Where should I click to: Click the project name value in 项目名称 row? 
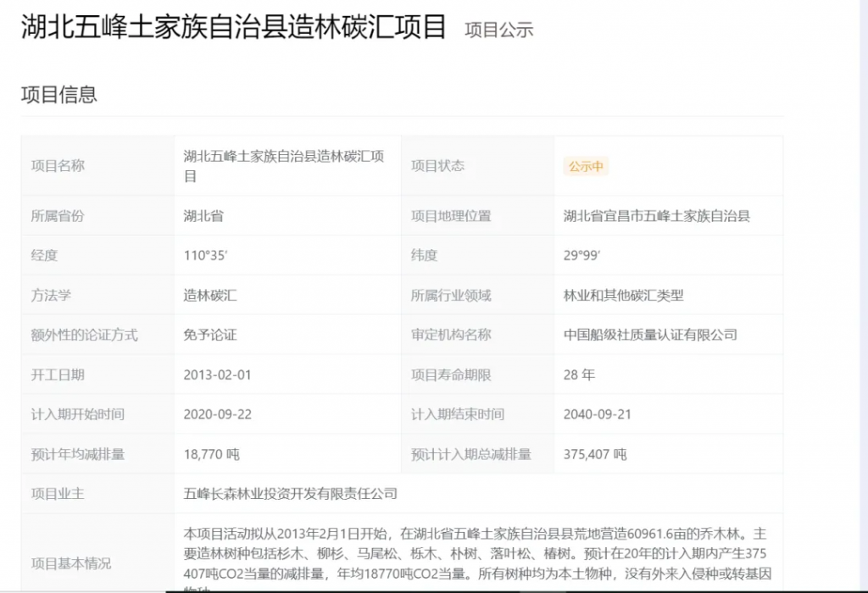(284, 166)
